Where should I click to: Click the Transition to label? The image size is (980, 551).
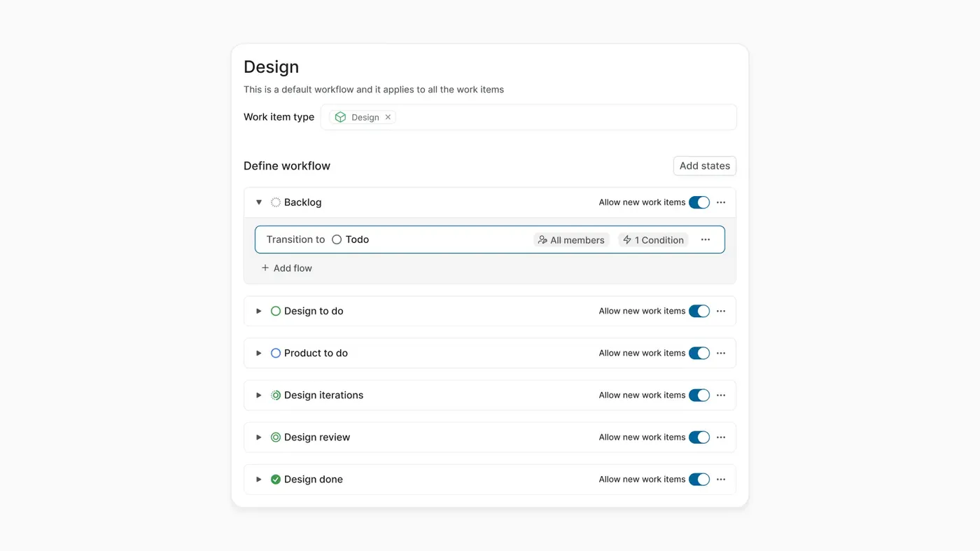click(295, 239)
